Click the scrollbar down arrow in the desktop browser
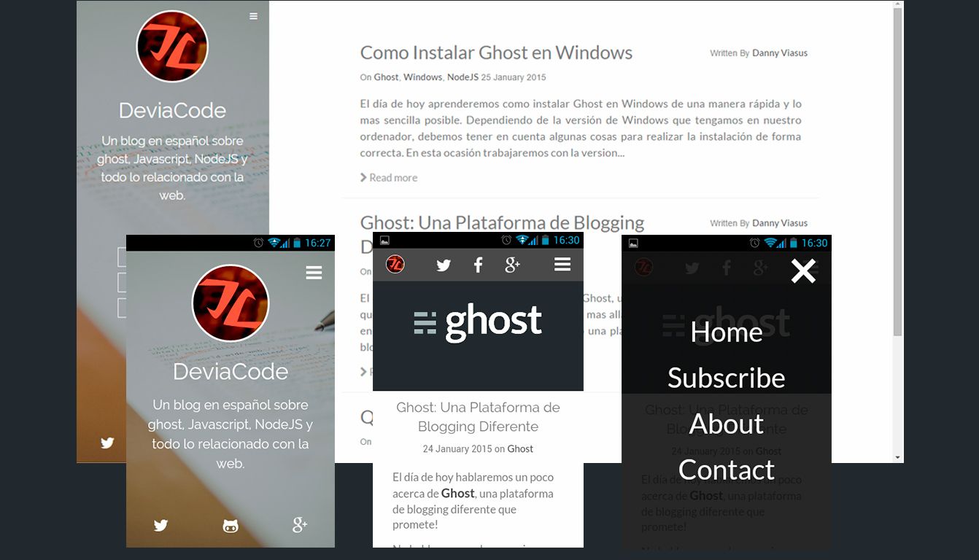Image resolution: width=979 pixels, height=560 pixels. click(x=898, y=457)
